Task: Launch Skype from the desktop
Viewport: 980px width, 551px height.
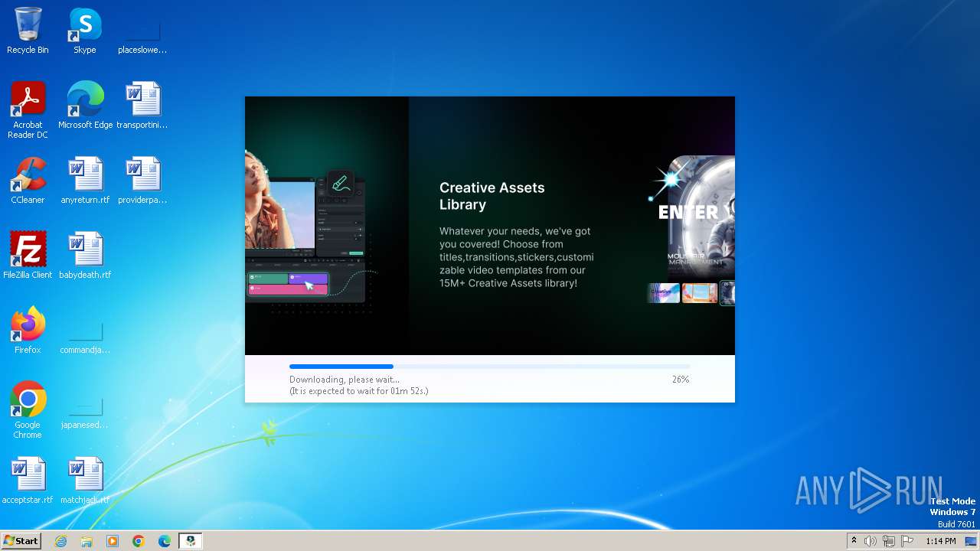Action: (x=84, y=31)
